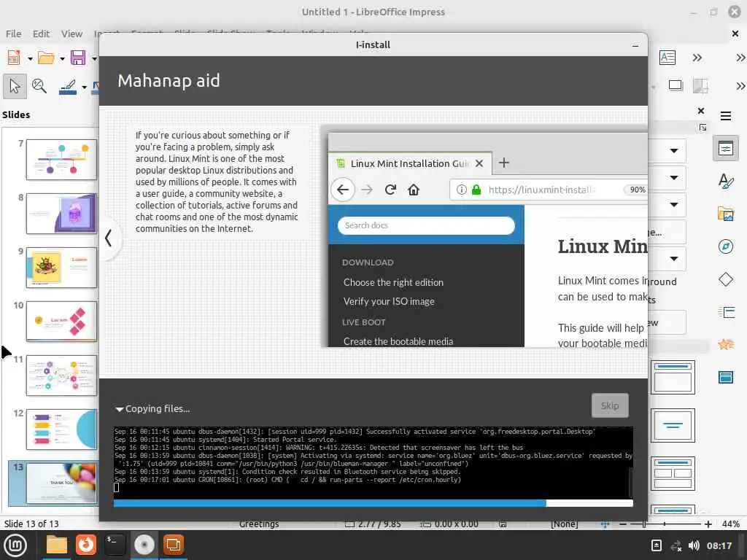Click the installer progress bar
747x560 pixels.
[x=373, y=503]
